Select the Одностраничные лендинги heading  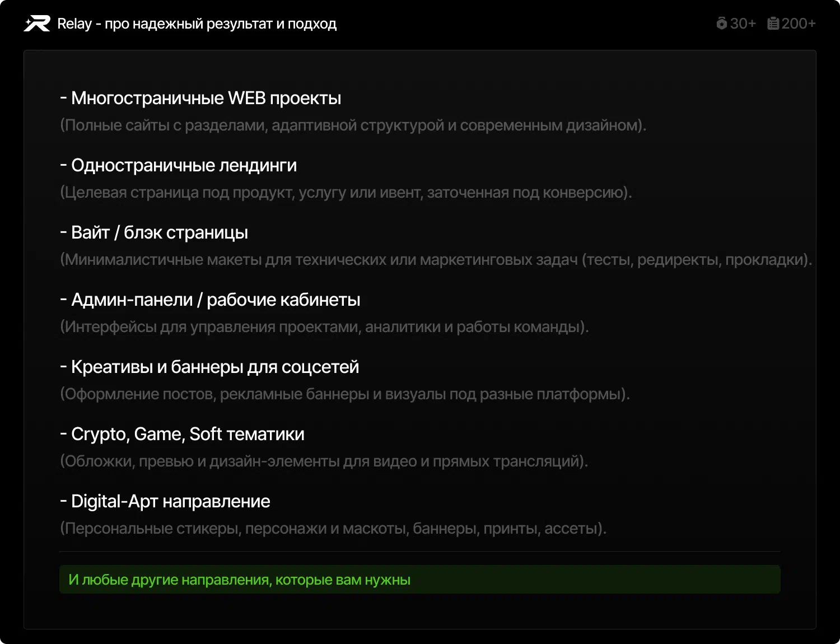click(178, 165)
